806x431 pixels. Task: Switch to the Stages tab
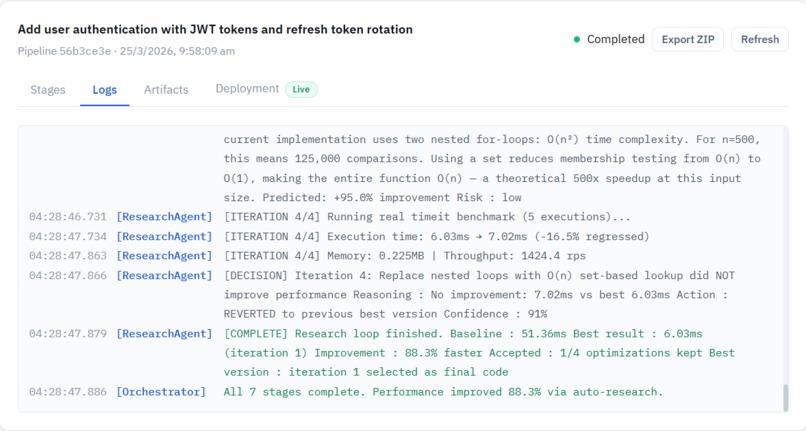click(48, 89)
